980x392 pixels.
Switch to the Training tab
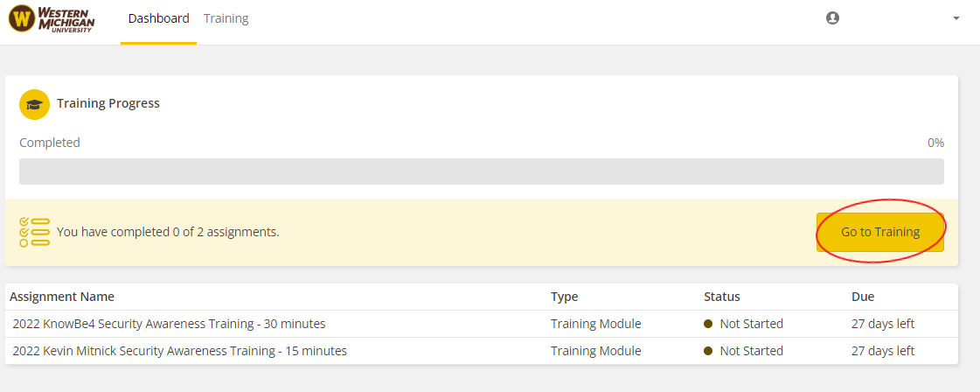[226, 18]
